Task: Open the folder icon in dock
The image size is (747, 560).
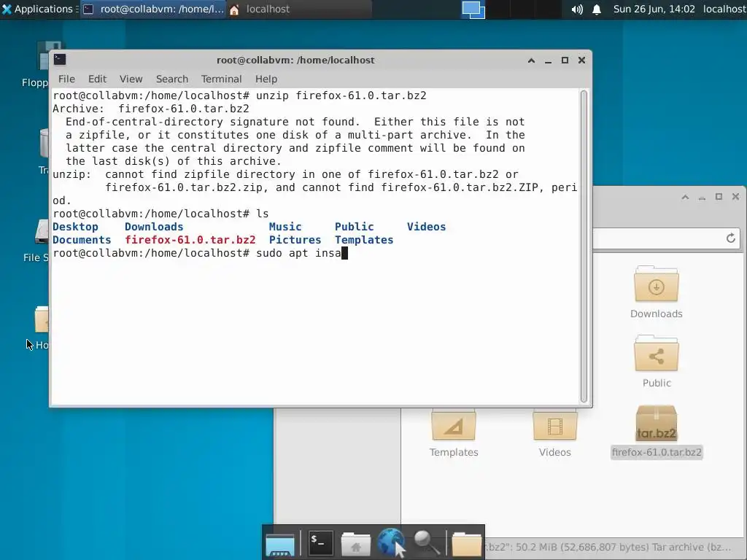Action: coord(466,542)
